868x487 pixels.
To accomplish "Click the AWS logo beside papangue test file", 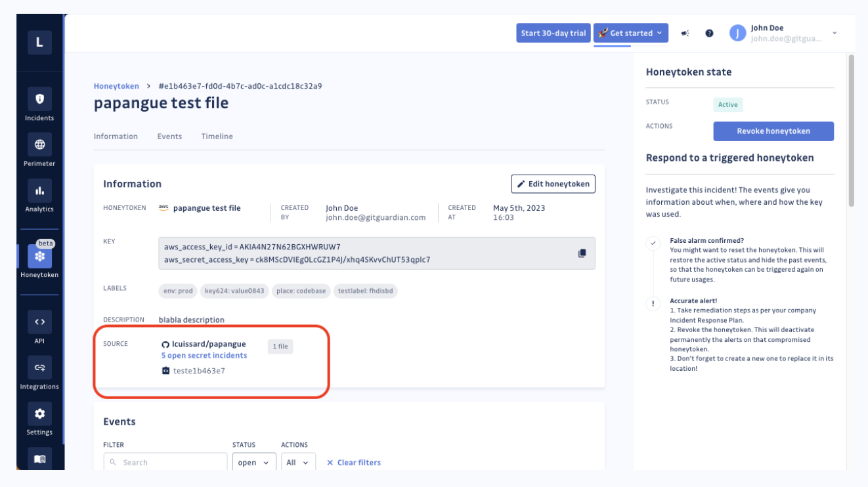I will coord(163,208).
